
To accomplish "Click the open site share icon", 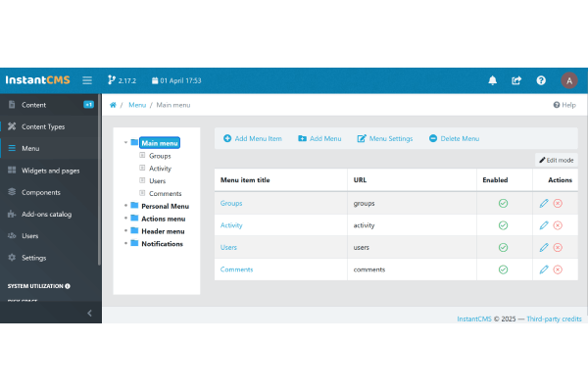I will point(516,80).
